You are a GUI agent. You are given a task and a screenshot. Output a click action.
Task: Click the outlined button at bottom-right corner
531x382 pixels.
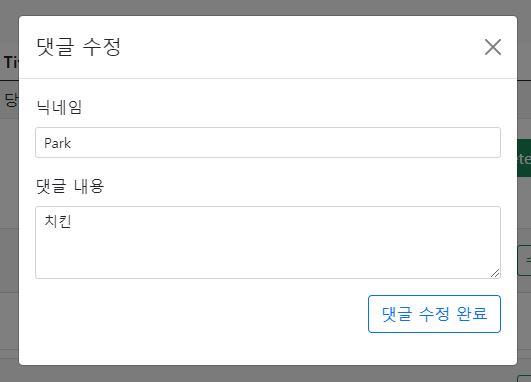click(x=524, y=378)
